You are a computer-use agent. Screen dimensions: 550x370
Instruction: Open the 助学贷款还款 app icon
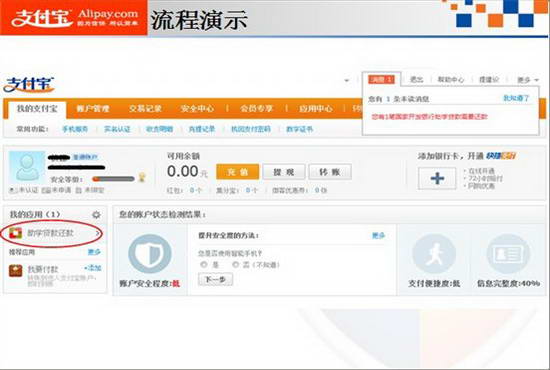[x=15, y=233]
